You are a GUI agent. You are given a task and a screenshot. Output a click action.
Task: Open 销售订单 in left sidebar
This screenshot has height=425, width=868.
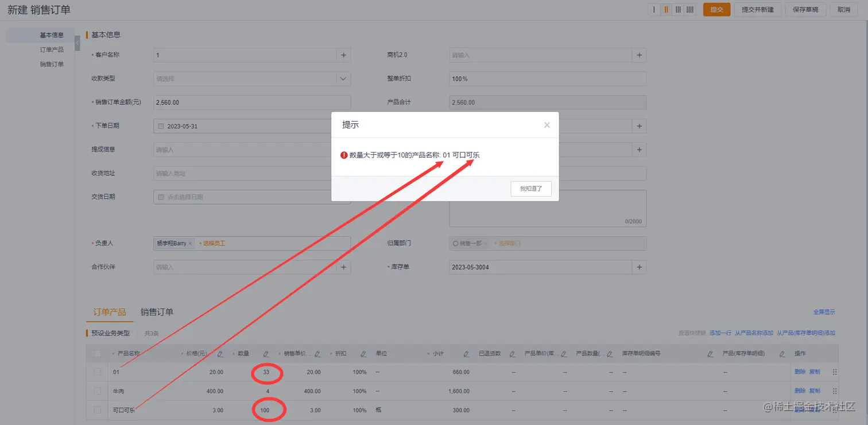[52, 64]
